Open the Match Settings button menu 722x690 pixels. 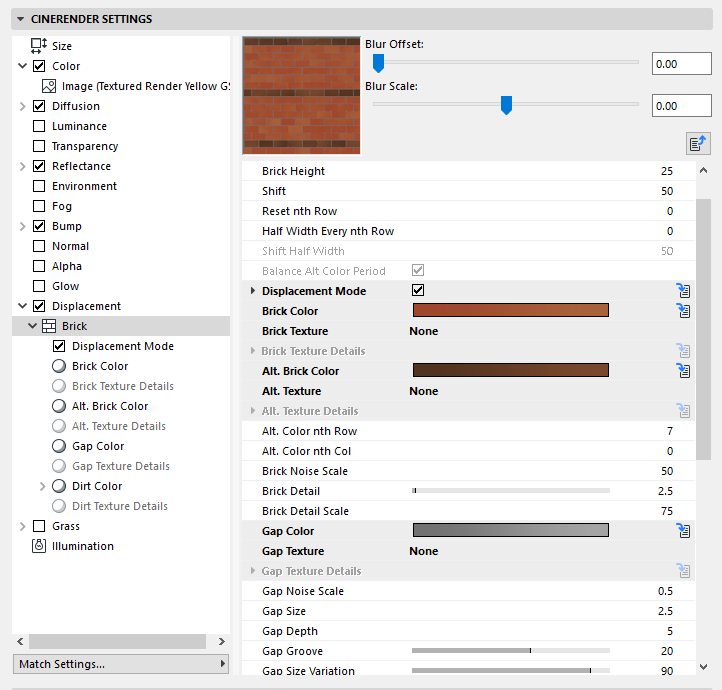(x=121, y=664)
